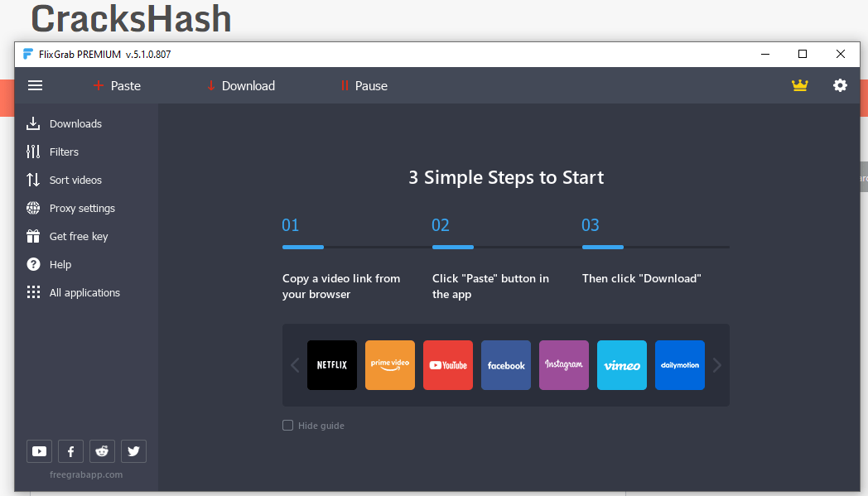Click the Download toolbar button
The image size is (868, 496).
[x=241, y=86]
